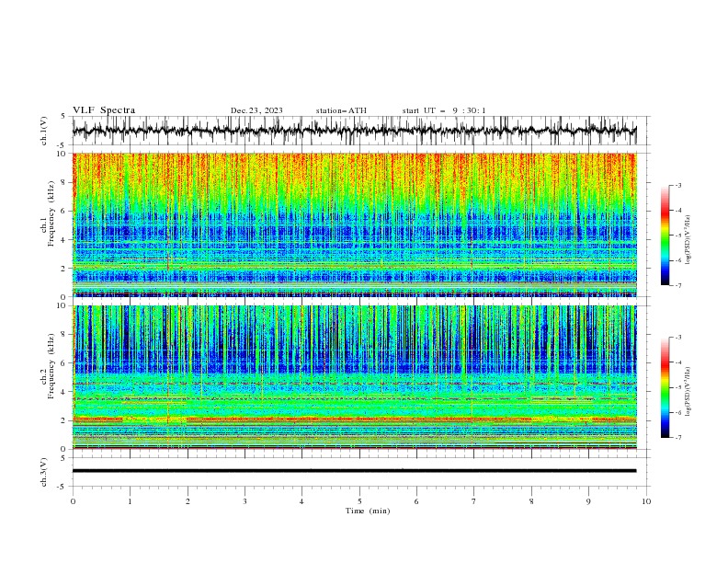The width and height of the screenshot is (728, 563).
Task: Click the "Time (min)" axis label
Action: pos(368,511)
